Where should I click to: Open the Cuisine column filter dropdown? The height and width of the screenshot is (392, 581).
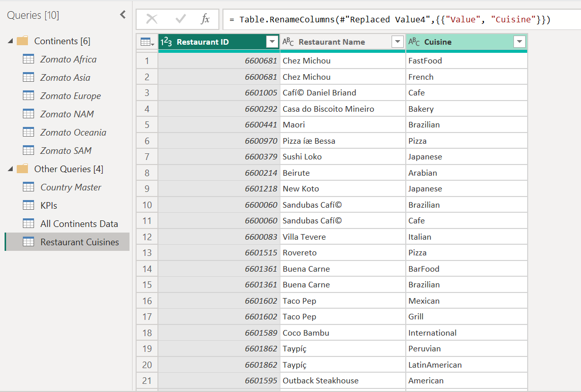519,42
